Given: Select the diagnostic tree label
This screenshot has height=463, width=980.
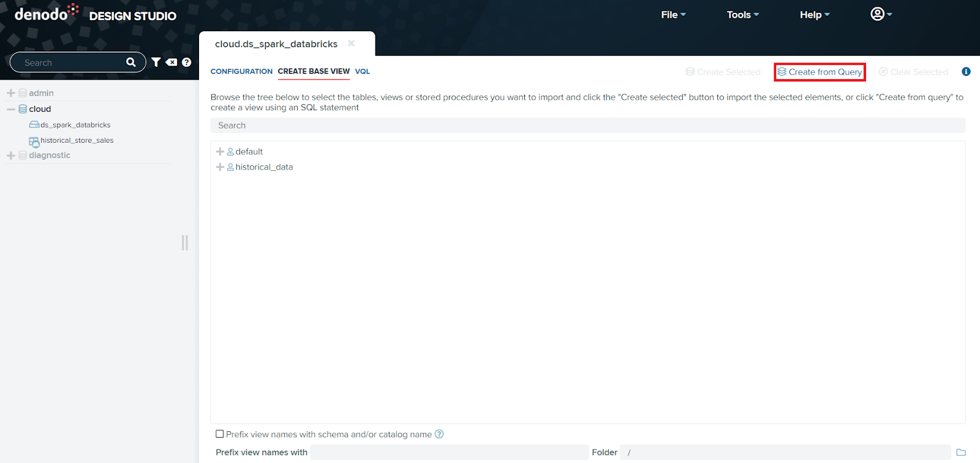Looking at the screenshot, I should (50, 156).
